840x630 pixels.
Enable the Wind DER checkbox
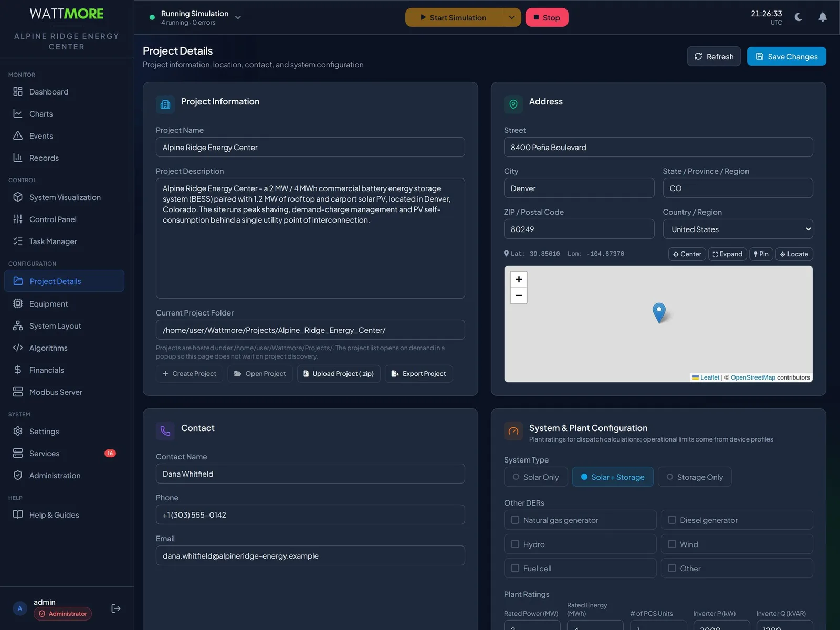[672, 544]
